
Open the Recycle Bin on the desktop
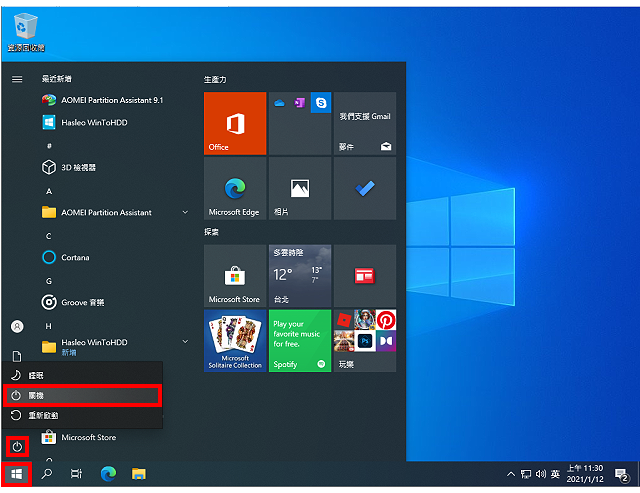tap(26, 33)
